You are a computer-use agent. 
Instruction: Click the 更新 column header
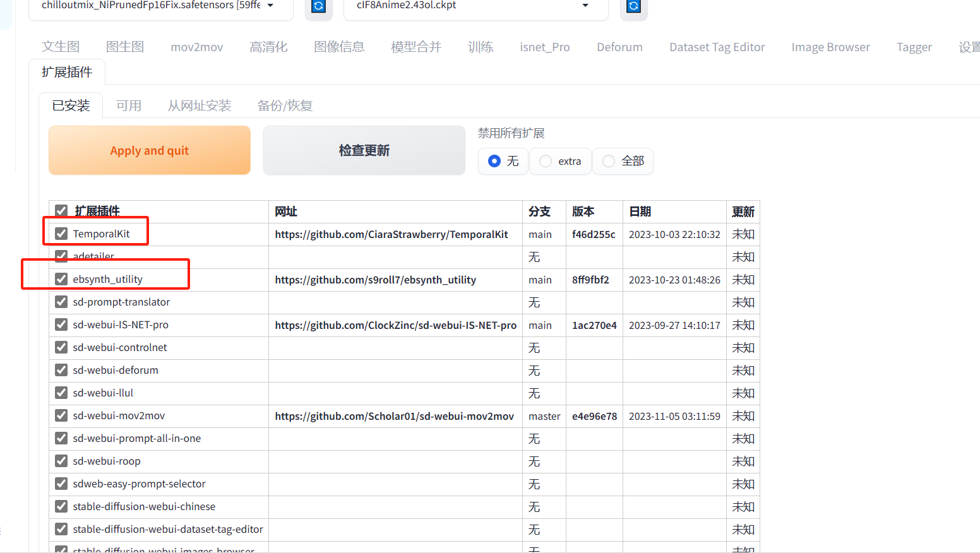click(743, 211)
